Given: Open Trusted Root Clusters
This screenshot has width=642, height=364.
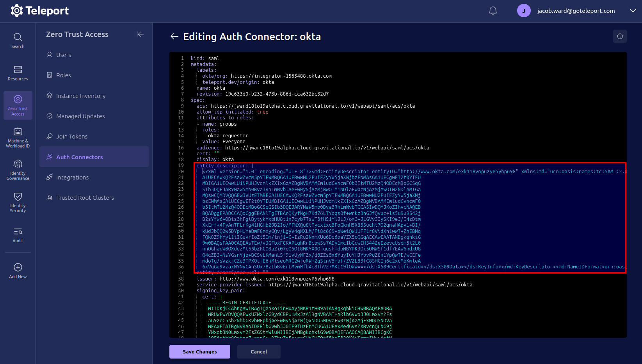Looking at the screenshot, I should (84, 197).
